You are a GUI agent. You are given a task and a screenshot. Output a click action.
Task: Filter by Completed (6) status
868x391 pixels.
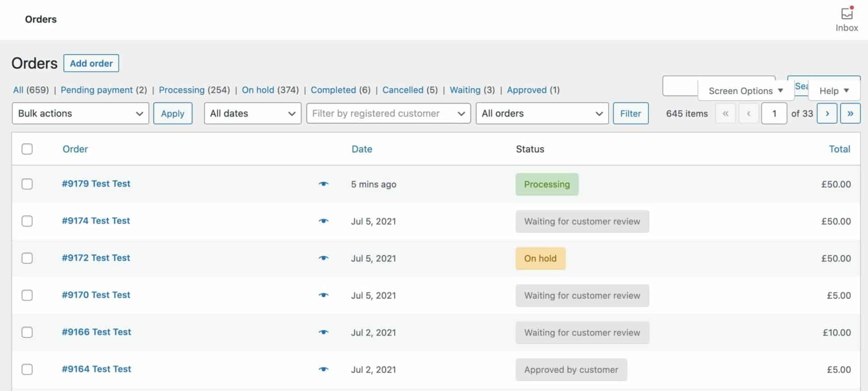coord(340,90)
